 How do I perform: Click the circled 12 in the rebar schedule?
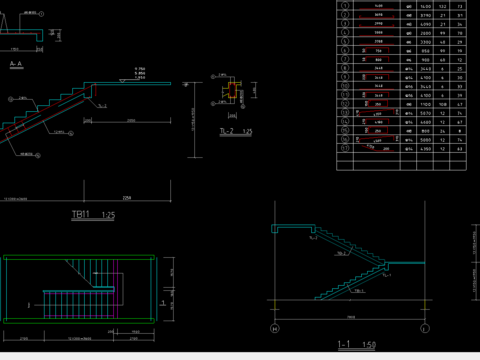pyautogui.click(x=345, y=104)
